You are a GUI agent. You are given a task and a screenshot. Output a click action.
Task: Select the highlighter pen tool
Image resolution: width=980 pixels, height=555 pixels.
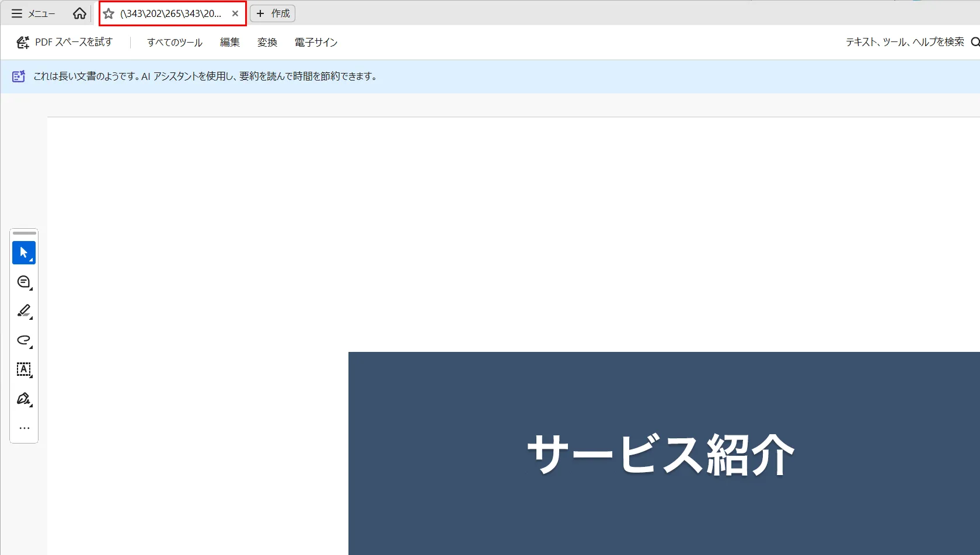pyautogui.click(x=24, y=311)
